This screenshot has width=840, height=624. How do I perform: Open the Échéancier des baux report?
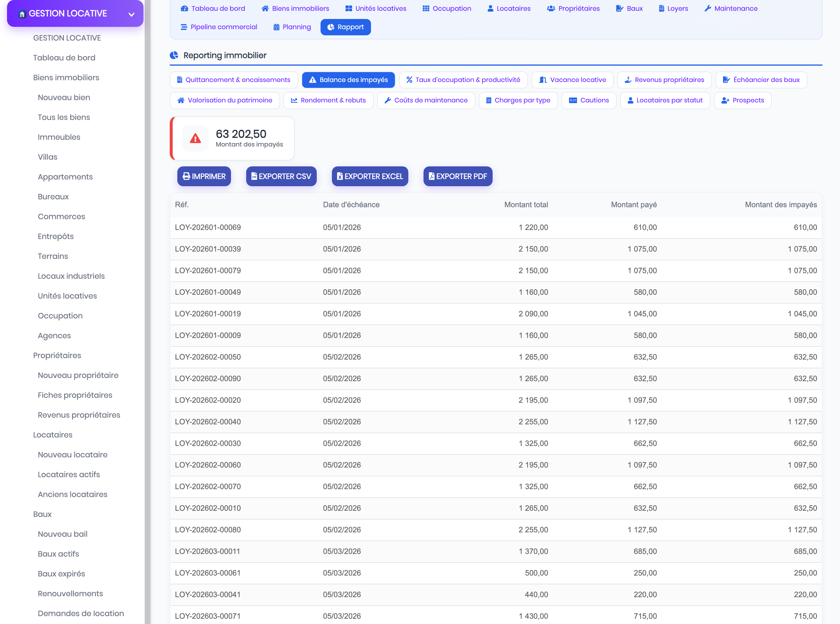click(x=761, y=80)
